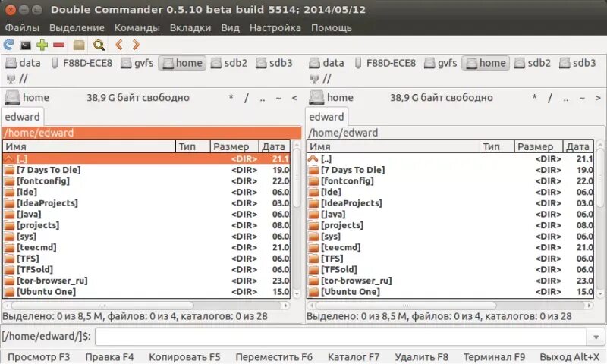Image resolution: width=607 pixels, height=364 pixels.
Task: Click the refresh toolbar icon
Action: pos(8,45)
